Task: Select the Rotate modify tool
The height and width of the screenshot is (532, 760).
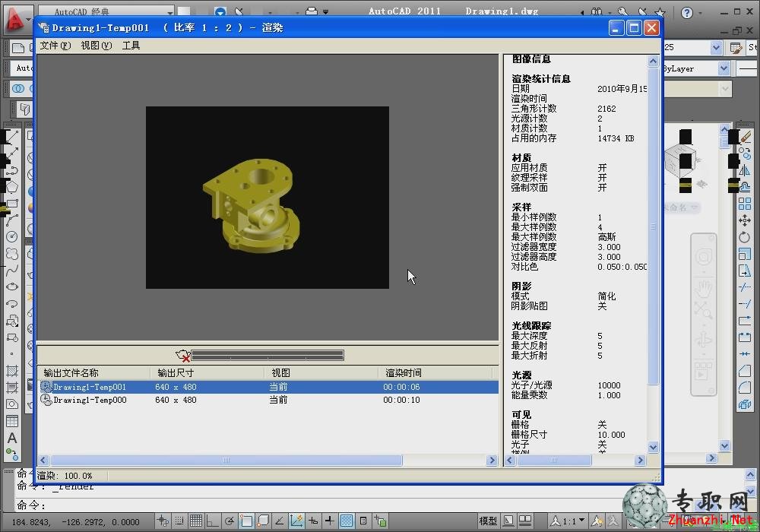Action: coord(745,237)
